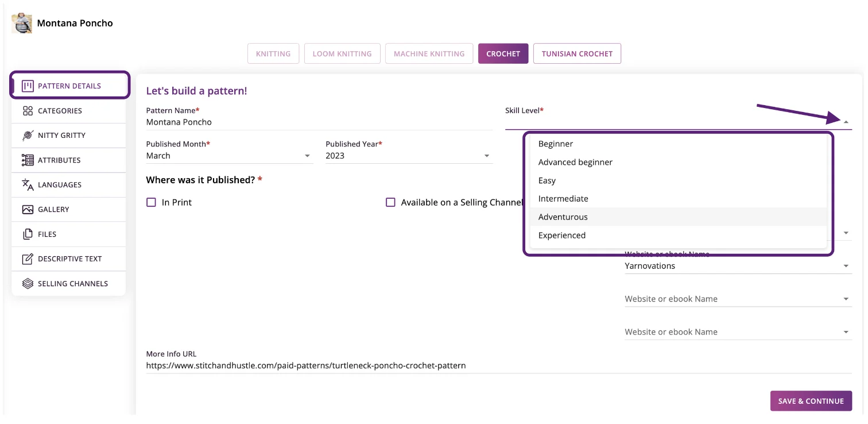
Task: Open the Yarnovations website dropdown
Action: click(846, 267)
